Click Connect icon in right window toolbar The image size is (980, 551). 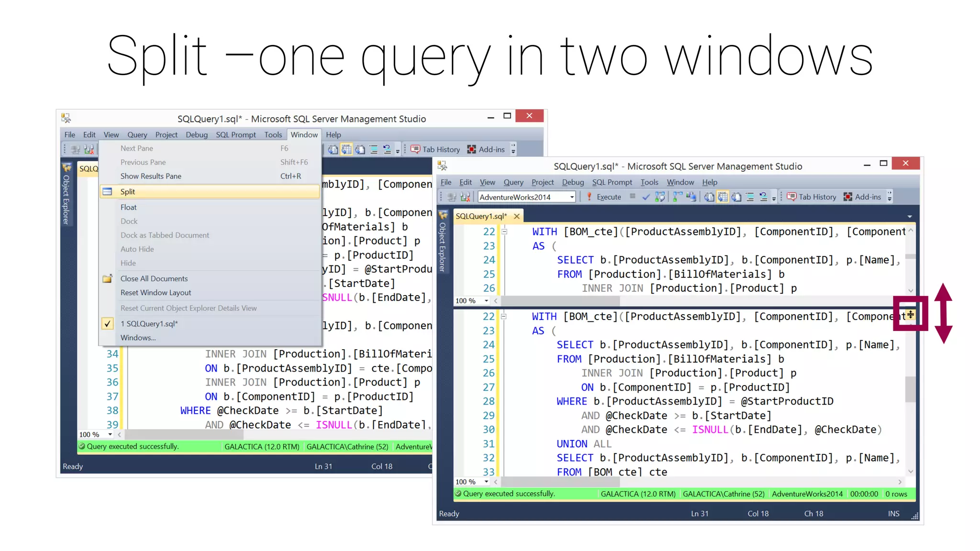451,197
